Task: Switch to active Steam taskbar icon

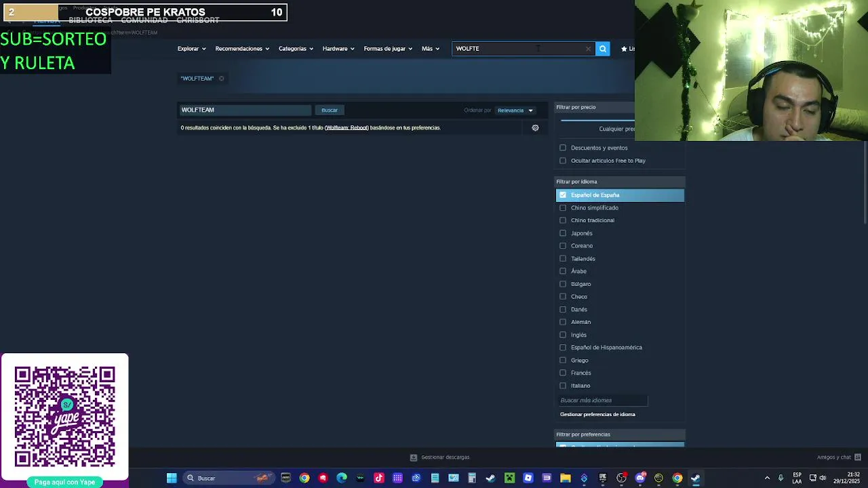Action: tap(696, 478)
